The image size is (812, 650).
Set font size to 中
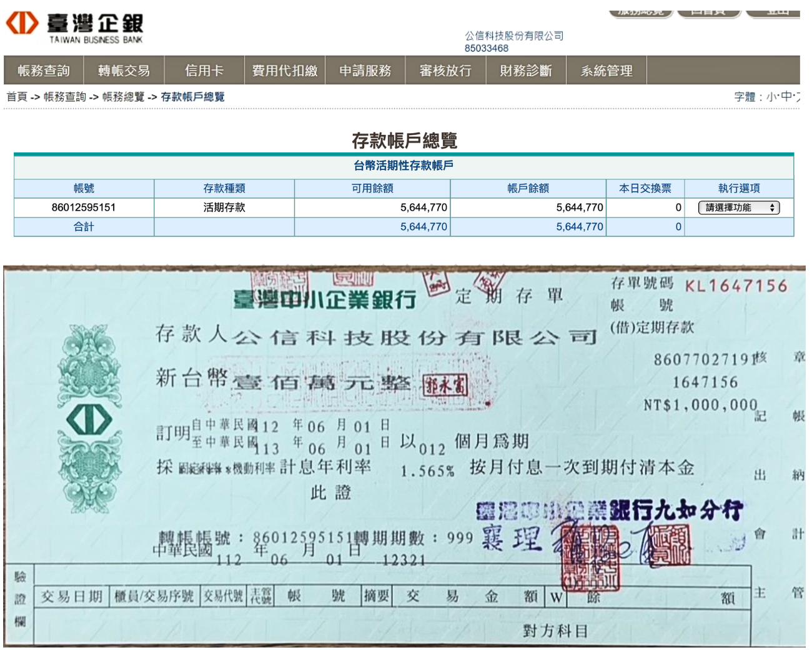(x=786, y=97)
